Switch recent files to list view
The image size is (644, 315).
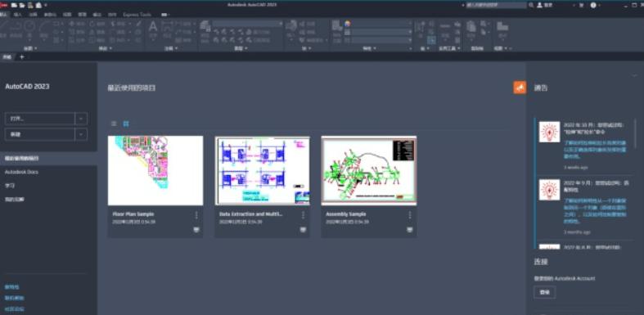pos(115,124)
